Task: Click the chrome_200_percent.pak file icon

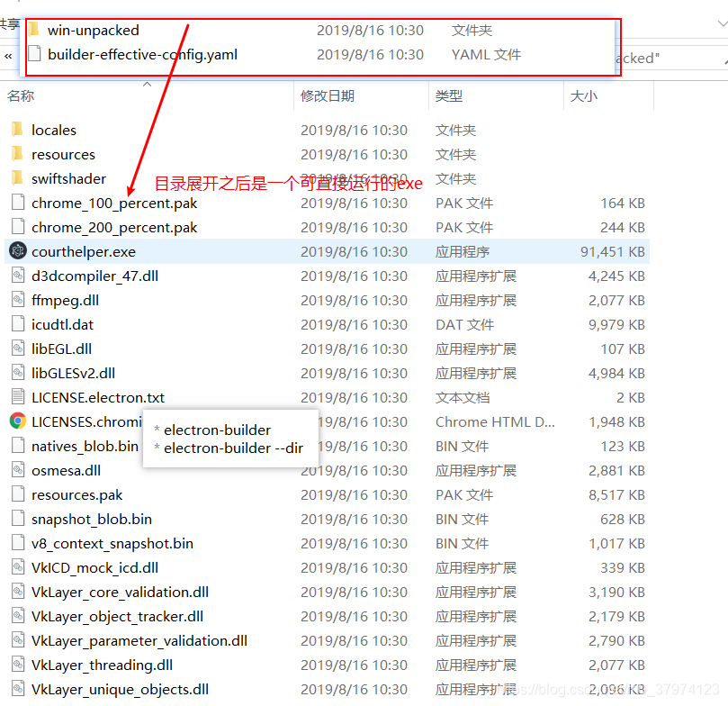Action: tap(18, 227)
